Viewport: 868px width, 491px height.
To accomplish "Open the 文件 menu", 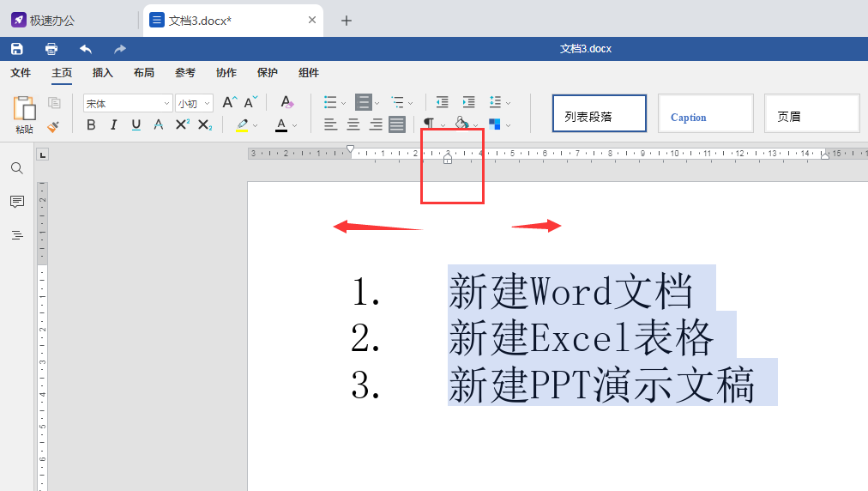I will [x=21, y=73].
